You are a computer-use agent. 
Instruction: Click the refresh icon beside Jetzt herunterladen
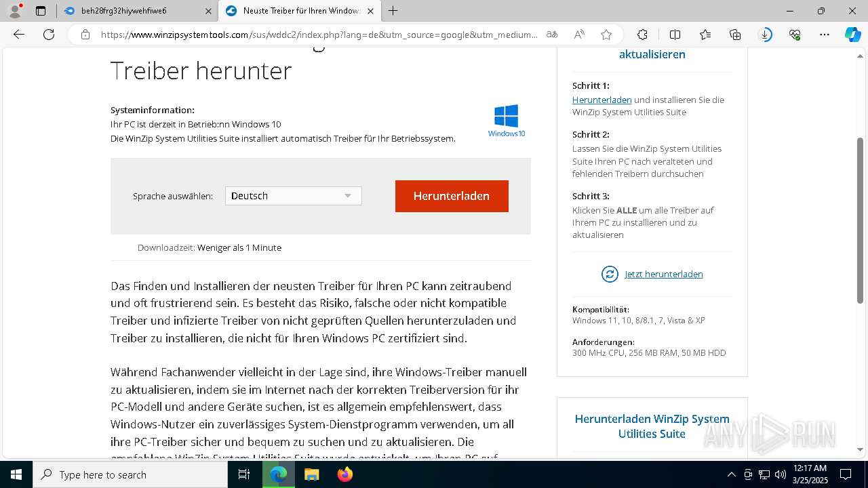point(610,274)
